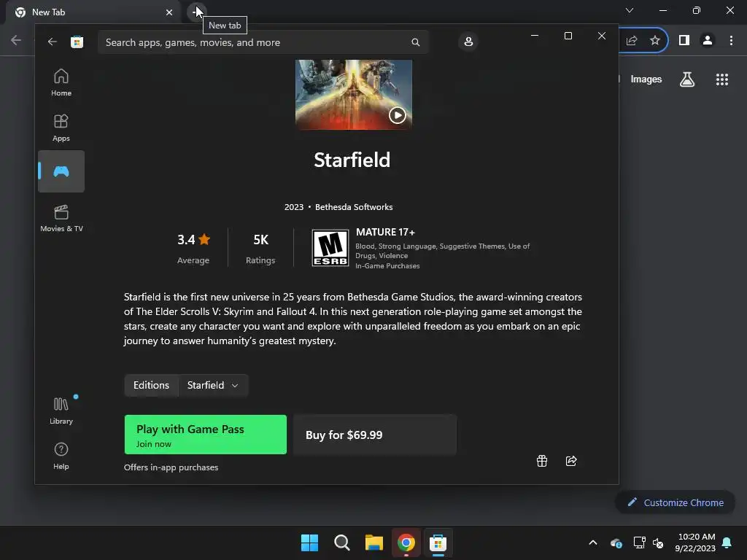Screen dimensions: 747x560
Task: Click the Microsoft Store logo icon
Action: (77, 42)
